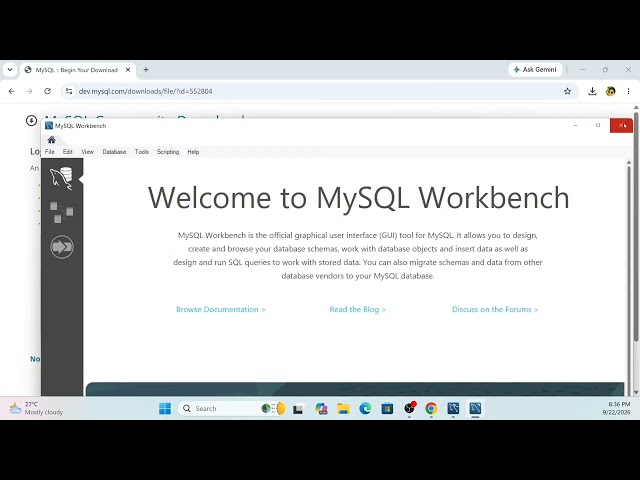
Task: Maximize the MySQL Workbench window
Action: click(x=598, y=126)
